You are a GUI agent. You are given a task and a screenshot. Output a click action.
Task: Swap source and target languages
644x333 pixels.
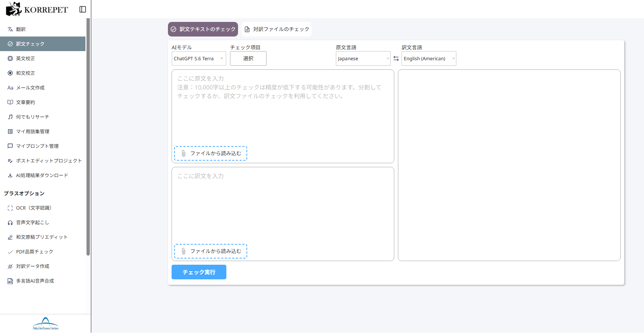pos(396,58)
